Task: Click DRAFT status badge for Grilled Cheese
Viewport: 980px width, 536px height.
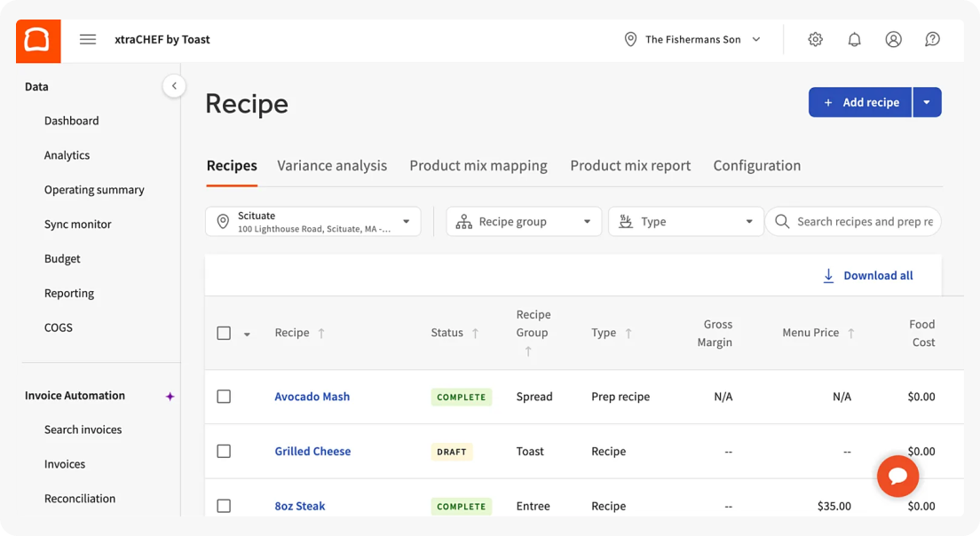Action: (451, 452)
